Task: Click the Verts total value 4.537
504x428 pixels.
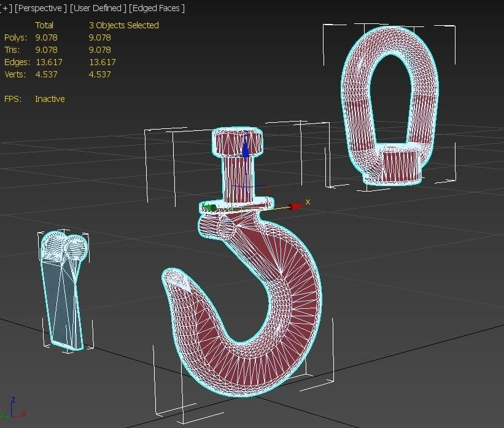Action: (x=46, y=74)
